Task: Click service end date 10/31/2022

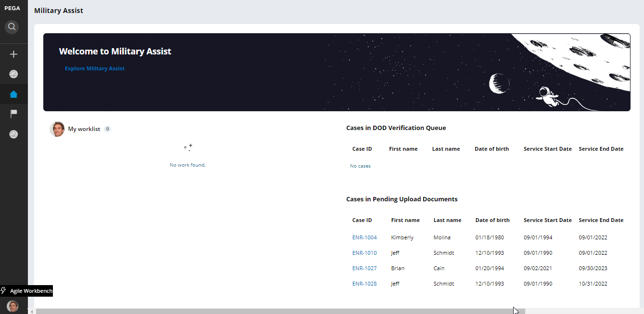Action: click(x=593, y=284)
